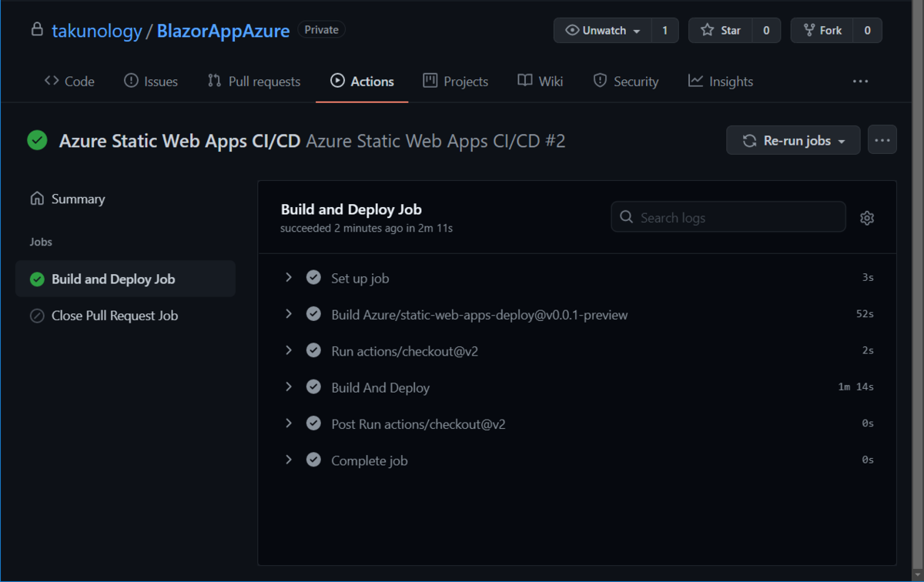Select Build and Deploy Job in sidebar
924x582 pixels.
pyautogui.click(x=126, y=279)
